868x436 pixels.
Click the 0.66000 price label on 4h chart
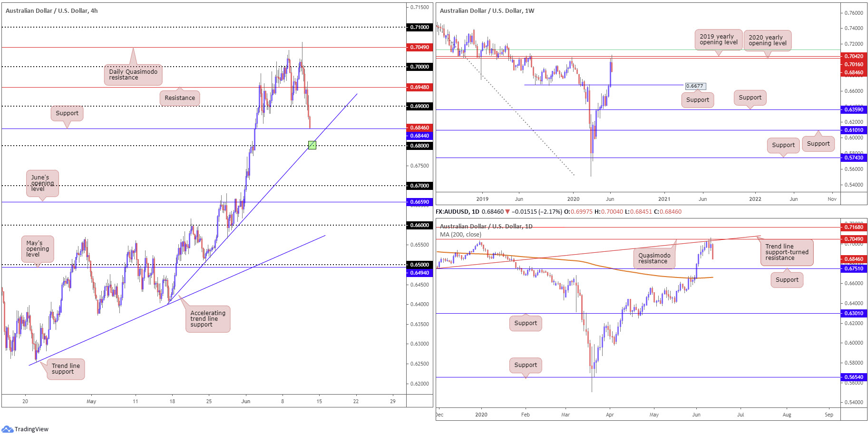(419, 225)
